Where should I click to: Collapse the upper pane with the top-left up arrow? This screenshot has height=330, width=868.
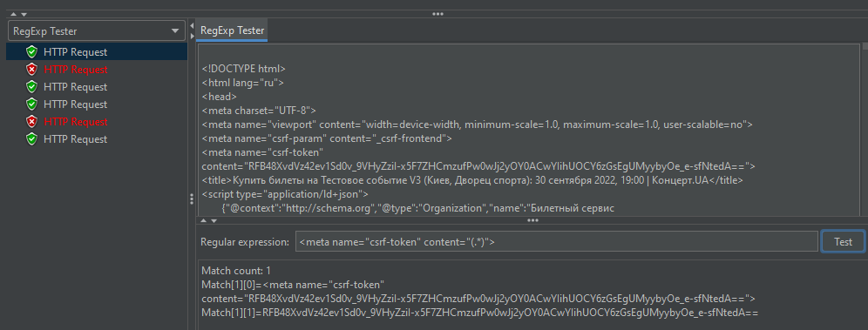tap(13, 15)
